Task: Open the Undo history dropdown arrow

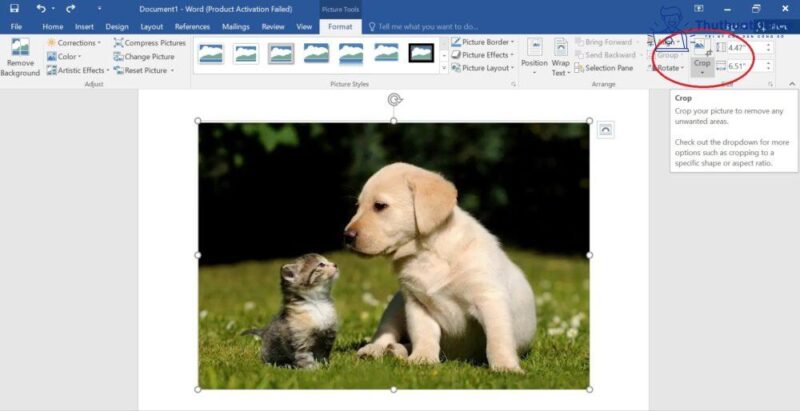Action: [53, 9]
